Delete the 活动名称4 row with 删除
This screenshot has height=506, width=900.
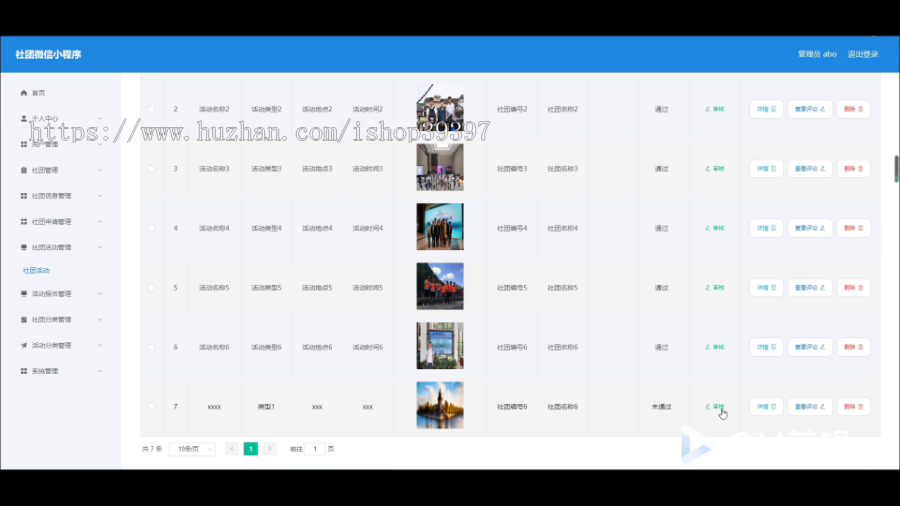(x=854, y=228)
